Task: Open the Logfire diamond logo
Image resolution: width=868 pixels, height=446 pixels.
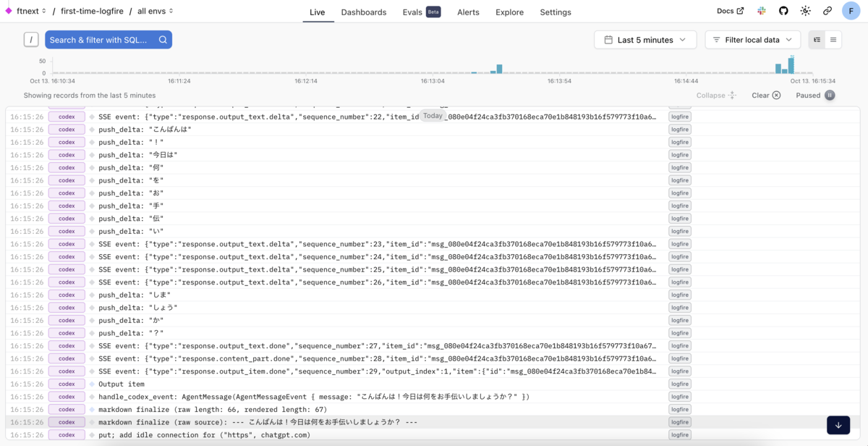Action: point(8,11)
